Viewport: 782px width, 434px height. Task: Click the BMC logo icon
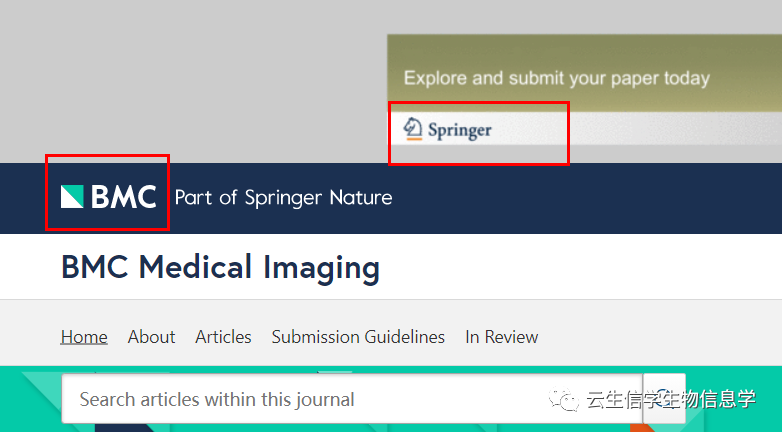pyautogui.click(x=72, y=197)
